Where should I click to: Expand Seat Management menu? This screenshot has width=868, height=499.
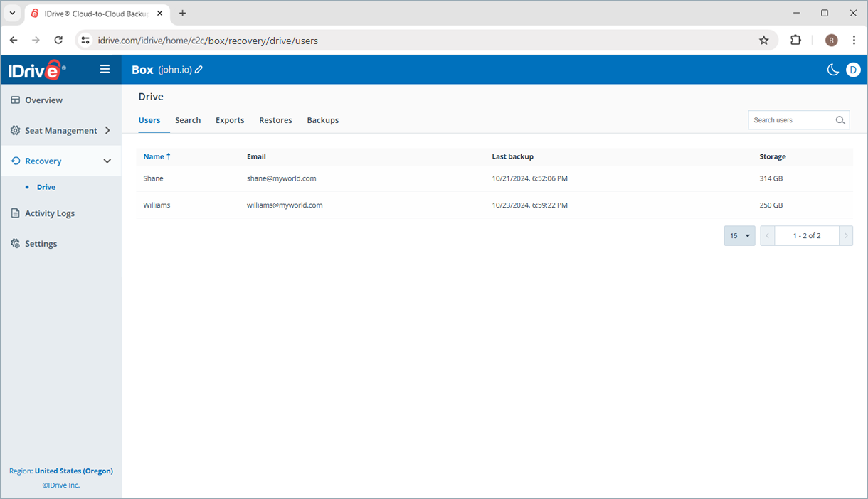pos(60,131)
